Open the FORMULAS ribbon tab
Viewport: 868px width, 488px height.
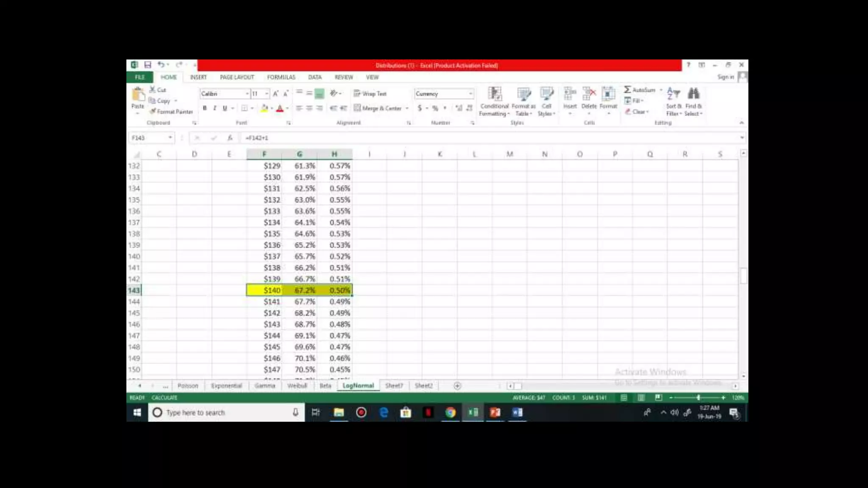click(281, 77)
